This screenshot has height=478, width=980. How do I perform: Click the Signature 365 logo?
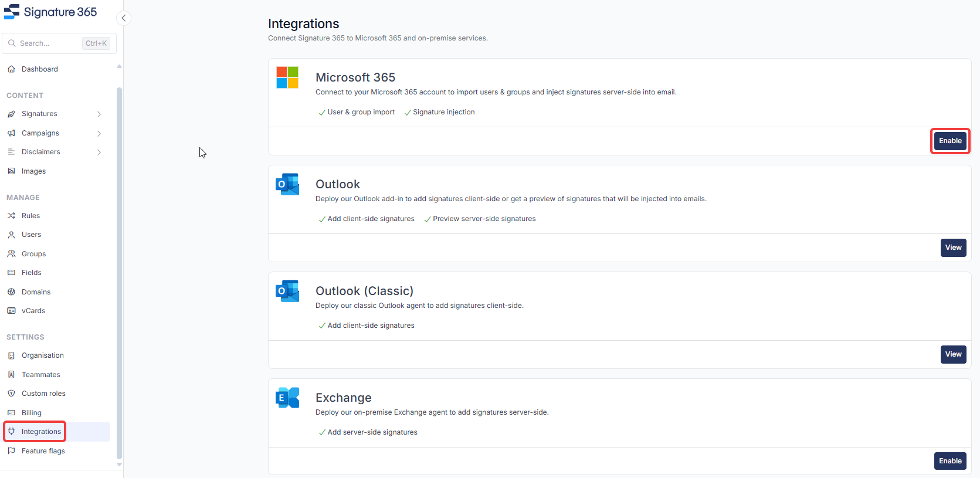click(50, 12)
